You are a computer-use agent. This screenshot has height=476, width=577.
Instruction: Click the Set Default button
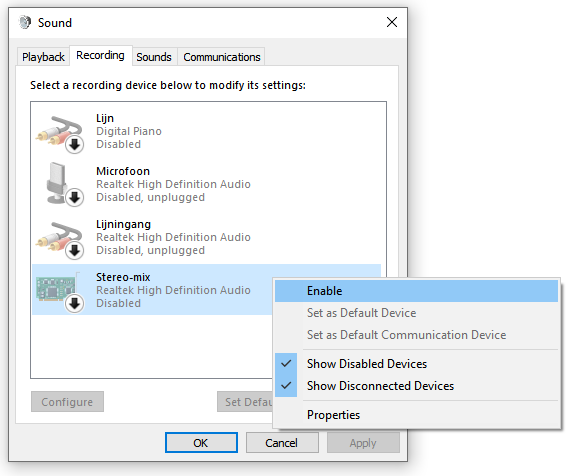[x=245, y=402]
